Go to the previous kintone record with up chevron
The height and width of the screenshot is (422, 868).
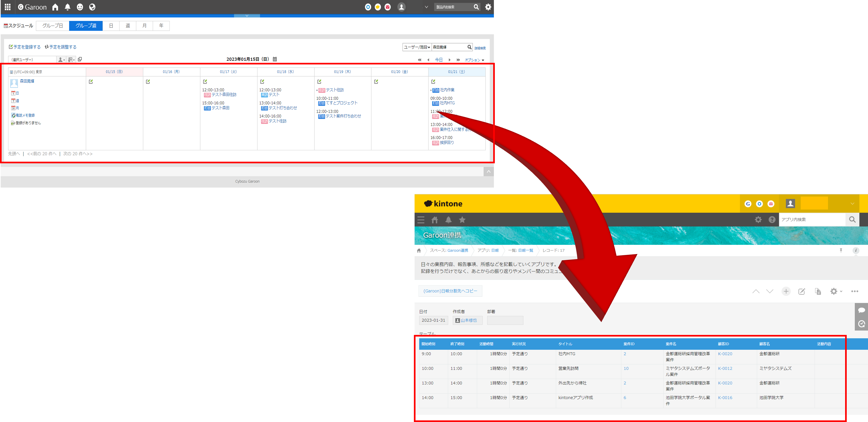click(x=756, y=291)
